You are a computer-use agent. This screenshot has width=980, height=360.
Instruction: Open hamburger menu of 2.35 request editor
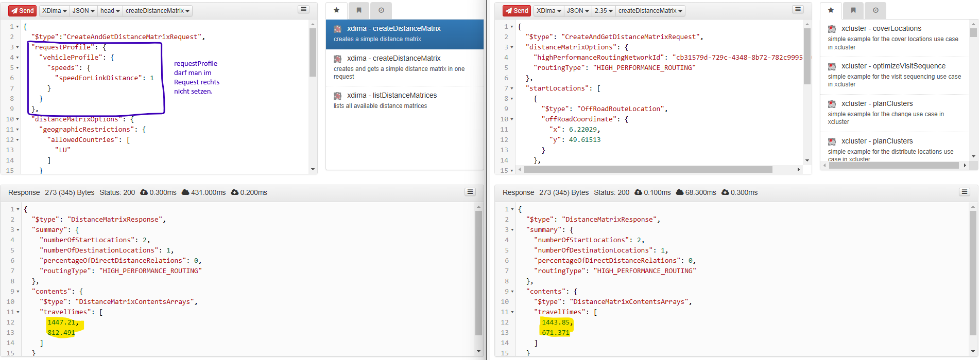798,10
